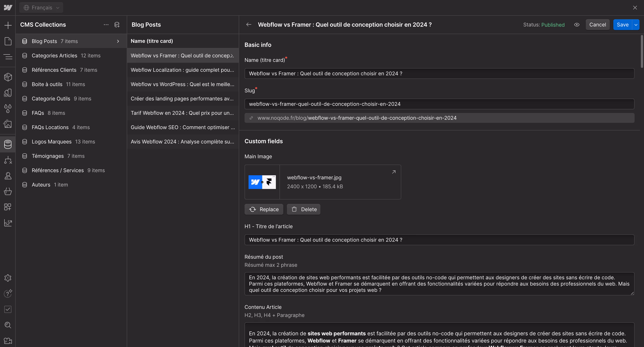Open the Pages panel icon
This screenshot has width=644, height=347.
pos(8,41)
